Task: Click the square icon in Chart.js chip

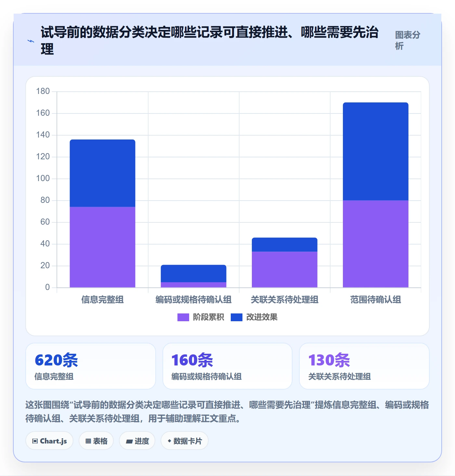Action: 35,441
